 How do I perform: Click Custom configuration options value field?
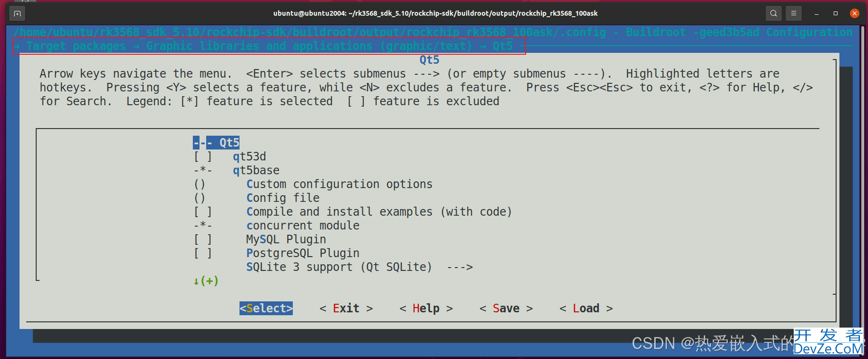(x=200, y=184)
